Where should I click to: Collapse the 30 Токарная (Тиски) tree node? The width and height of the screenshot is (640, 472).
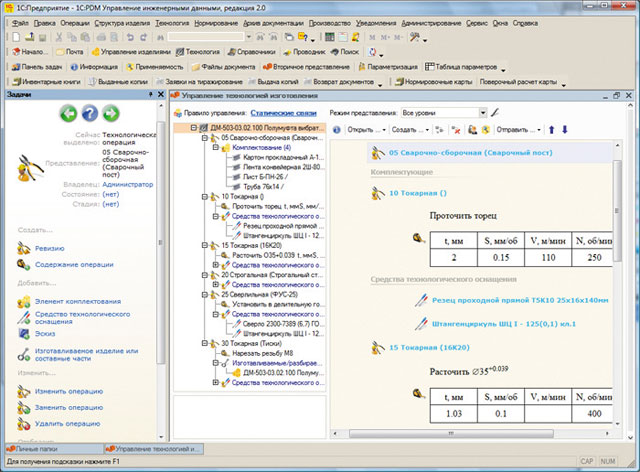(205, 344)
